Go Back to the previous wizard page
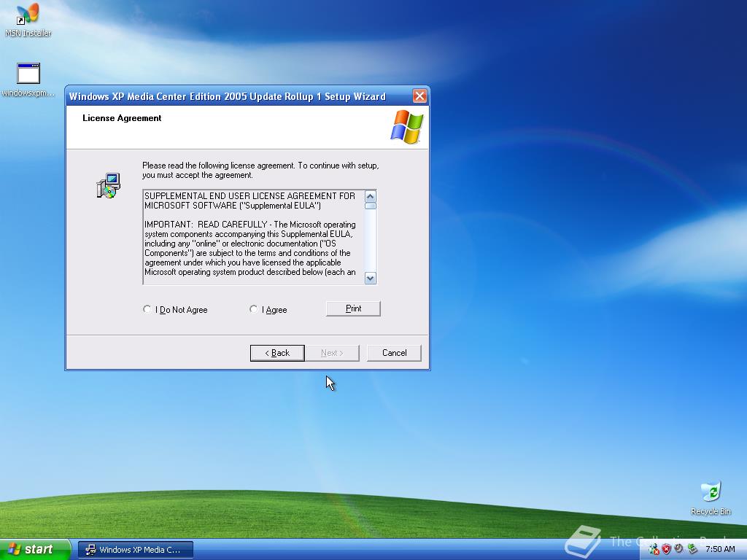747x560 pixels. point(277,353)
